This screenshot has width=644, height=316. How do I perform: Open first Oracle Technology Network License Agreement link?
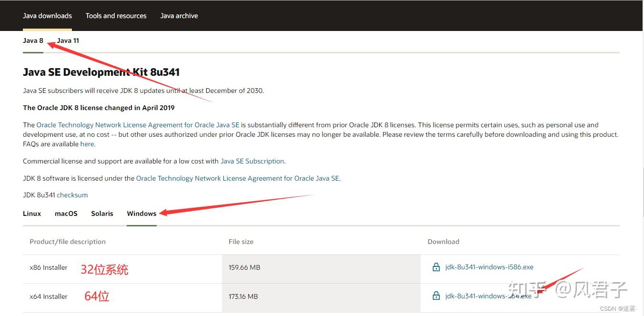click(x=138, y=125)
